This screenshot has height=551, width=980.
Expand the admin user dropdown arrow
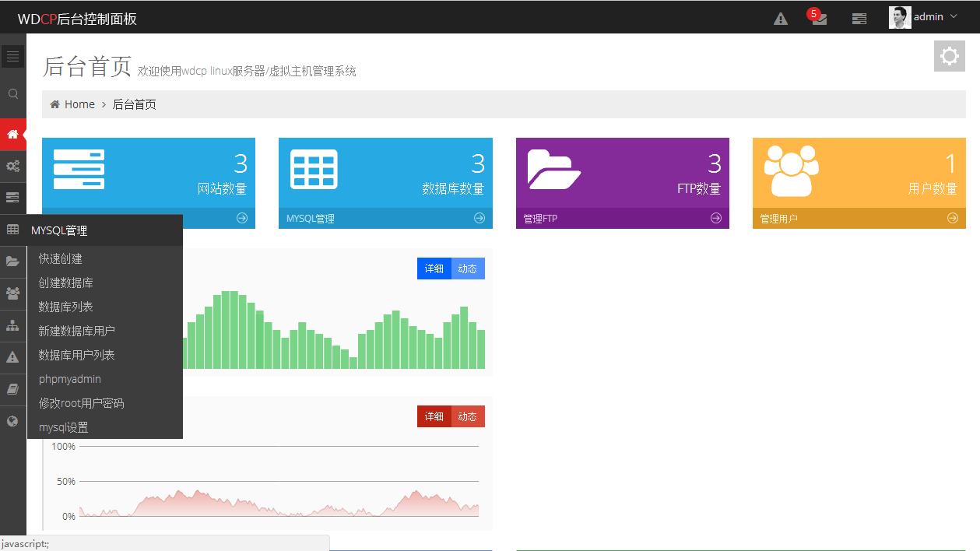coord(954,16)
